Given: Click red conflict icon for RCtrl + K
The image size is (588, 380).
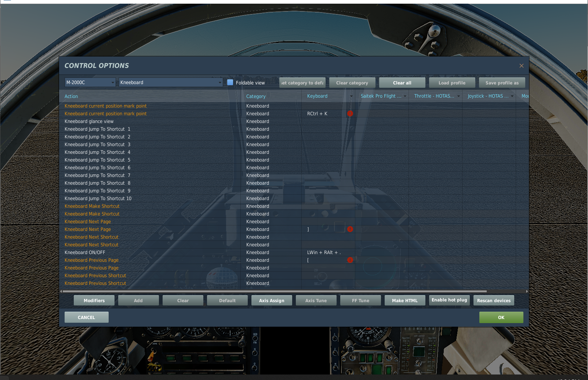Looking at the screenshot, I should 350,114.
